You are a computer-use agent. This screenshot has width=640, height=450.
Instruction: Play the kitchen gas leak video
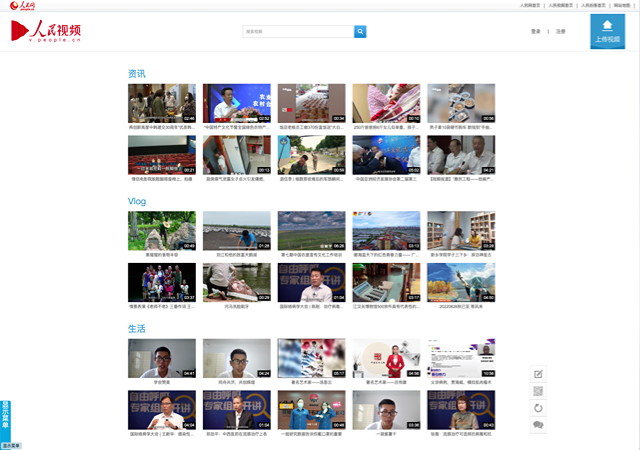237,155
